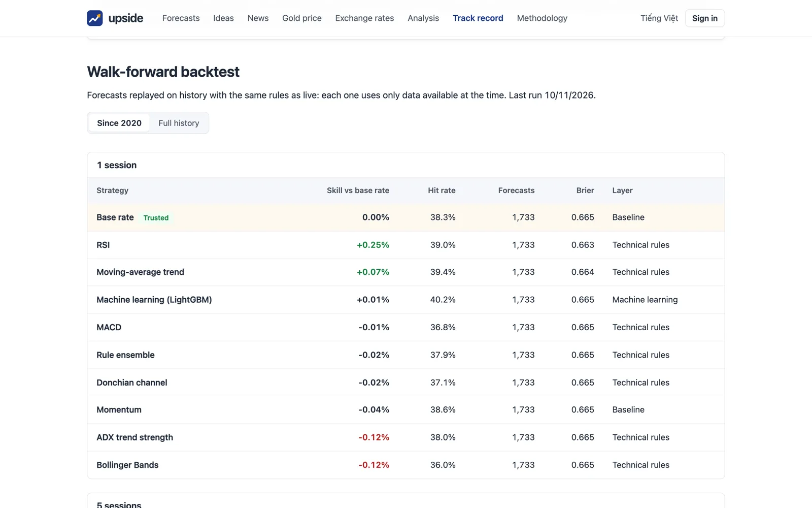
Task: Click Machine learning (LightGBM) strategy name
Action: tap(154, 300)
